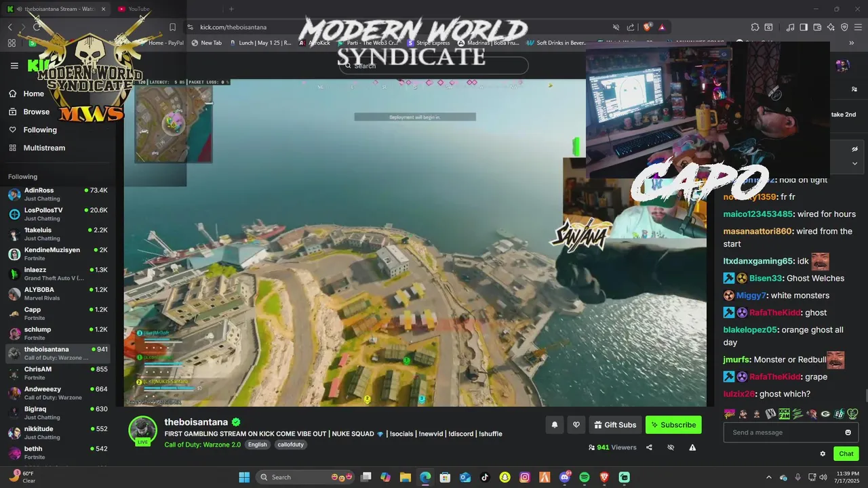This screenshot has height=488, width=868.
Task: Click the notification bell for theboisantana
Action: pyautogui.click(x=554, y=425)
